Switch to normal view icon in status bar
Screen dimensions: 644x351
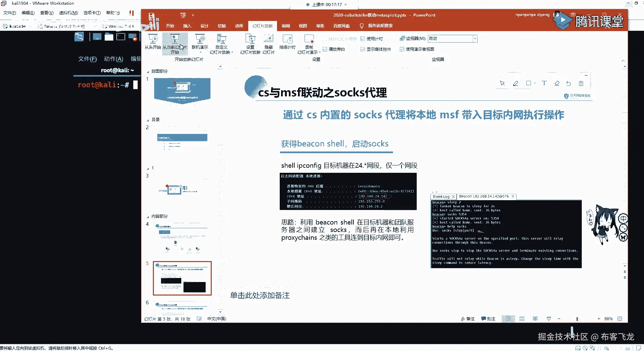pyautogui.click(x=508, y=319)
